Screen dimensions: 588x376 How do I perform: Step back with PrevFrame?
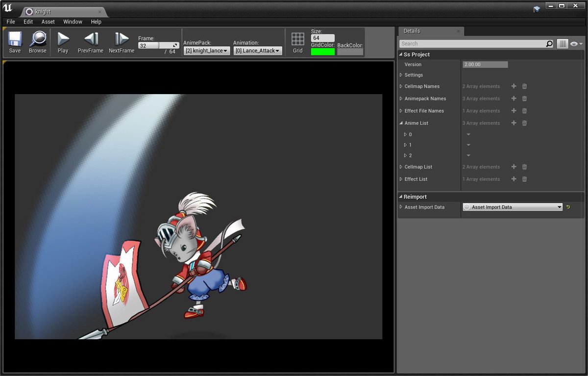click(x=91, y=43)
